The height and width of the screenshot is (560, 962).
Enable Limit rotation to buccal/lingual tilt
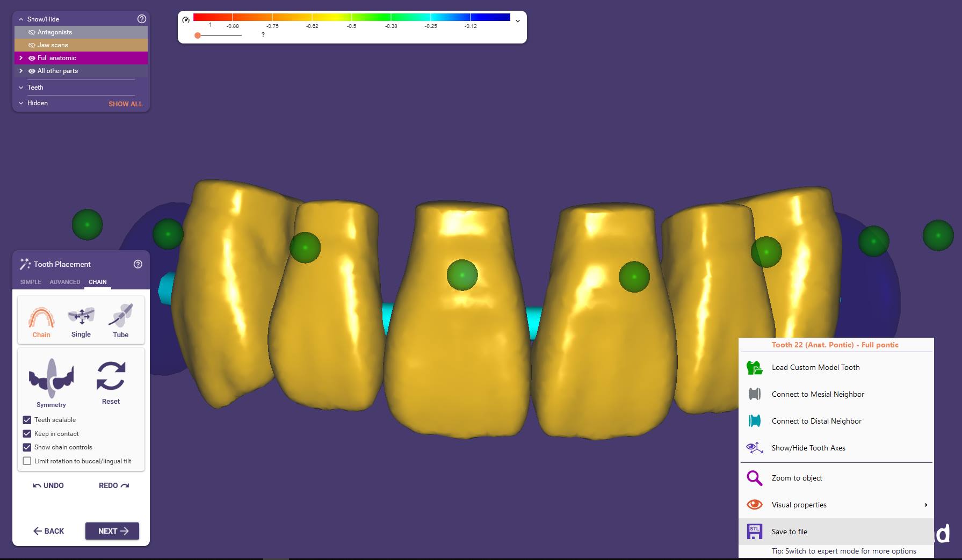[27, 461]
